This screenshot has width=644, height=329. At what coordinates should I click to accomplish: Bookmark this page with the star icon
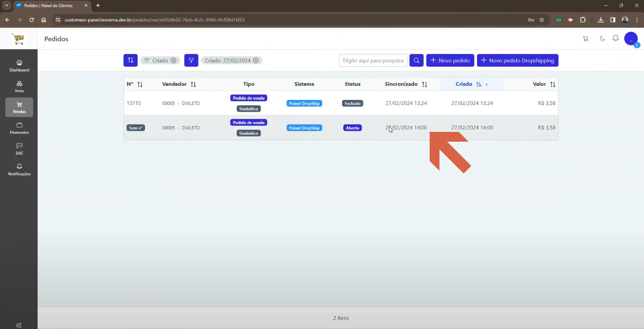point(542,20)
